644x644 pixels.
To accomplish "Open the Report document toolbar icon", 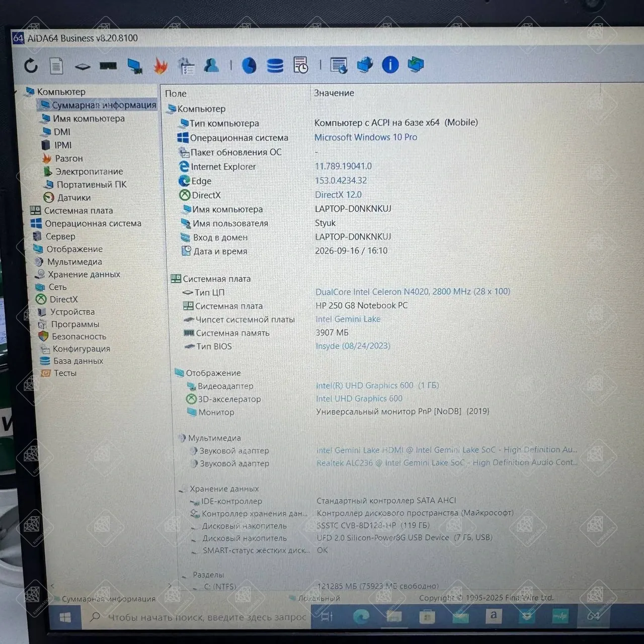I will (x=56, y=66).
